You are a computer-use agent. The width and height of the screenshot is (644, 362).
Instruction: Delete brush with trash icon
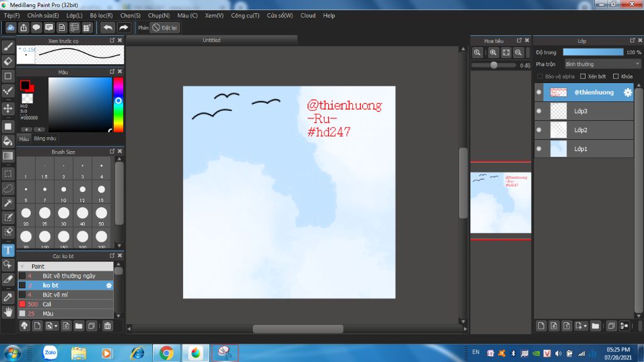pyautogui.click(x=108, y=326)
